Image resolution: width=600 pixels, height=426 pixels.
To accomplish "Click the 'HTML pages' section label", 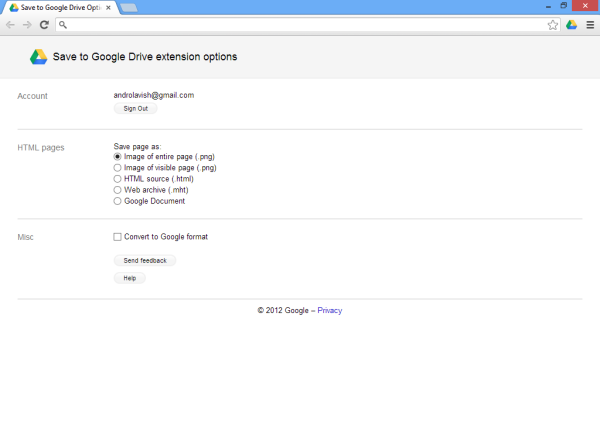I will pos(41,148).
